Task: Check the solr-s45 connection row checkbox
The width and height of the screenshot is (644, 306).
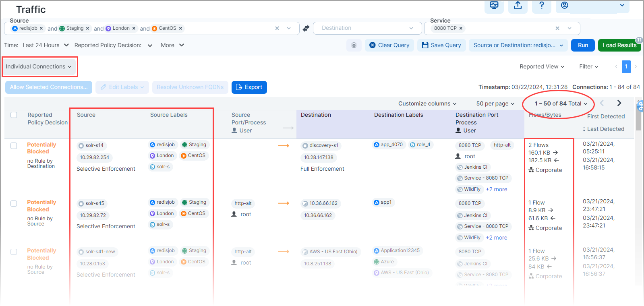Action: (x=14, y=203)
